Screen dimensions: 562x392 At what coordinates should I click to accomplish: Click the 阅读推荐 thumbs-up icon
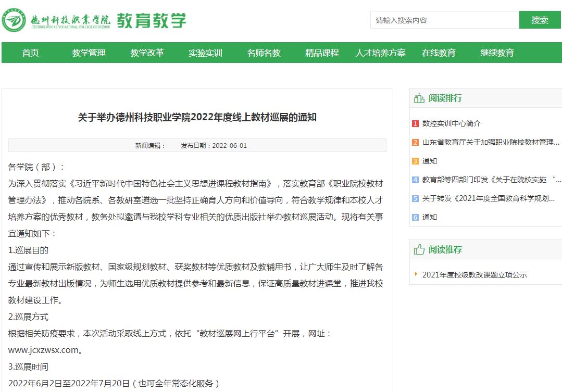click(419, 249)
